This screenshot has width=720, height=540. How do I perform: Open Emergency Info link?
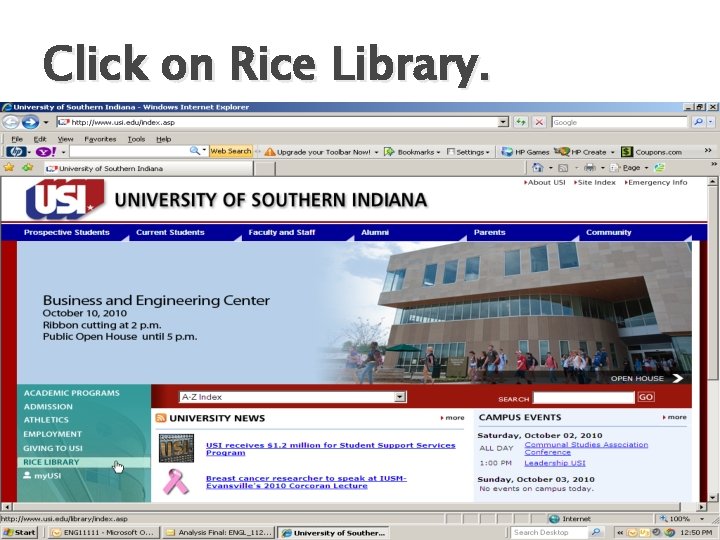[656, 182]
